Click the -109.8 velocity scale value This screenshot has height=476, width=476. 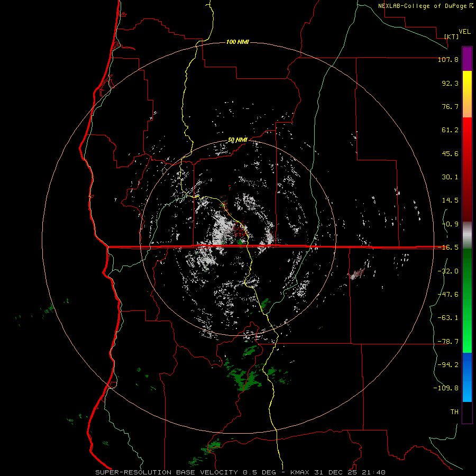[x=446, y=388]
